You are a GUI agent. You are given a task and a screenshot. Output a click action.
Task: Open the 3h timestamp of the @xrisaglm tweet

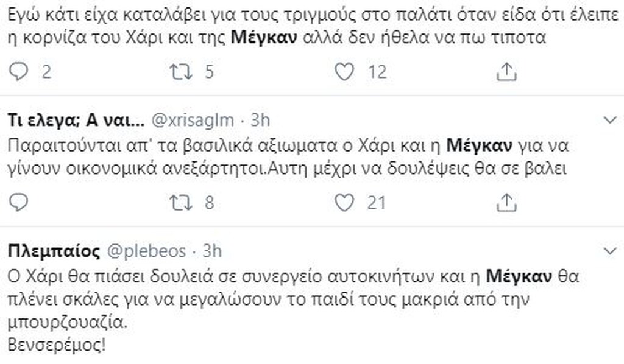click(260, 121)
